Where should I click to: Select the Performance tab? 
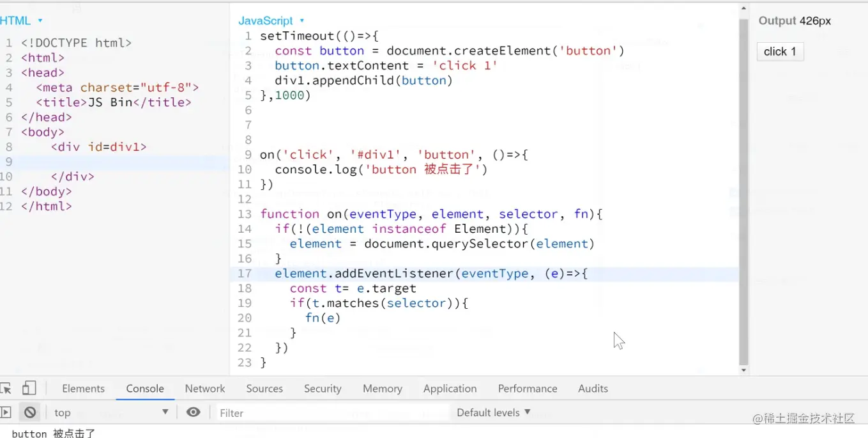(528, 388)
